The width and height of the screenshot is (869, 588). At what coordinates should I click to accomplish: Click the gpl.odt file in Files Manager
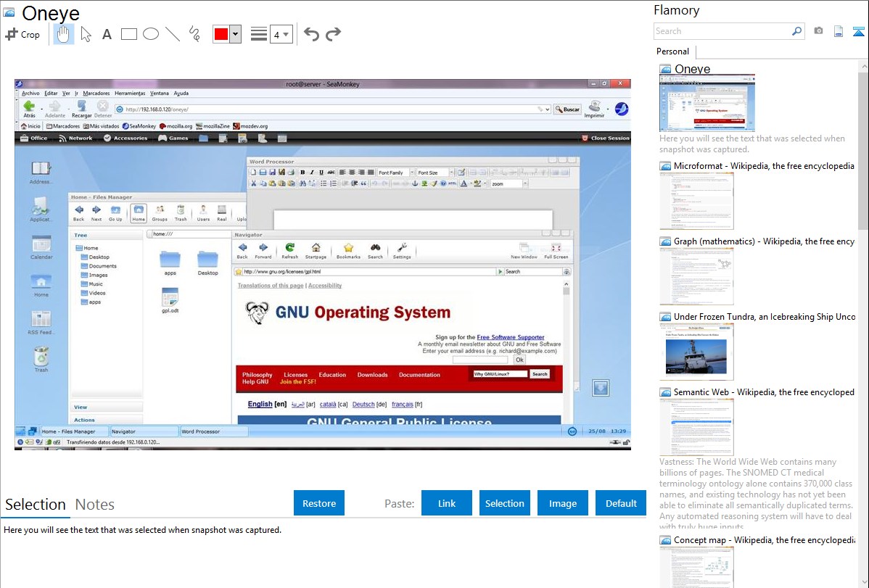(170, 300)
